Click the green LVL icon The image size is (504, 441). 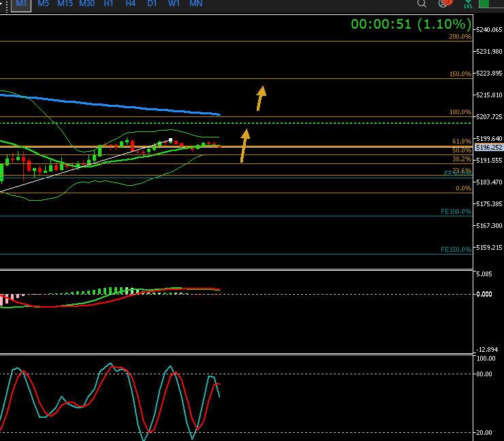(469, 4)
